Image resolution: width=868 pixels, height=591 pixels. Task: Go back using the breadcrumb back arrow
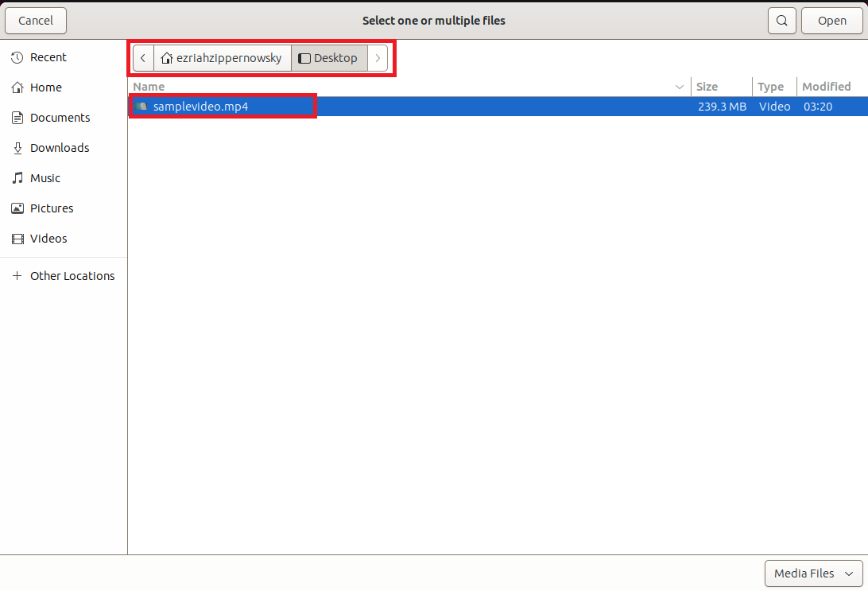[x=142, y=57]
